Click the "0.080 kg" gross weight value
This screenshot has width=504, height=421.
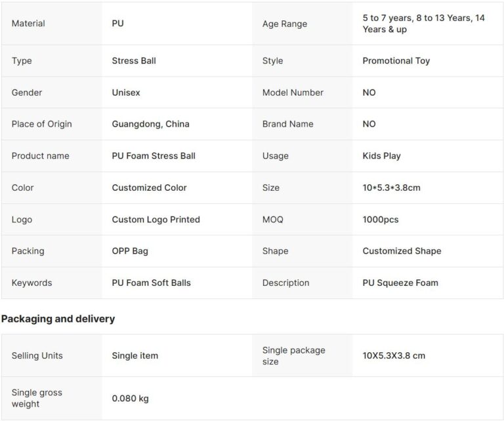pyautogui.click(x=130, y=398)
